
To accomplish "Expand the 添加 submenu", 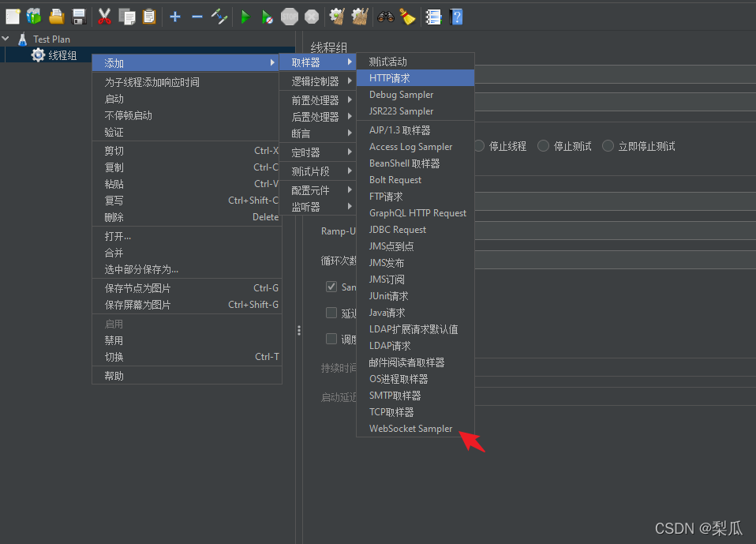I will (186, 62).
